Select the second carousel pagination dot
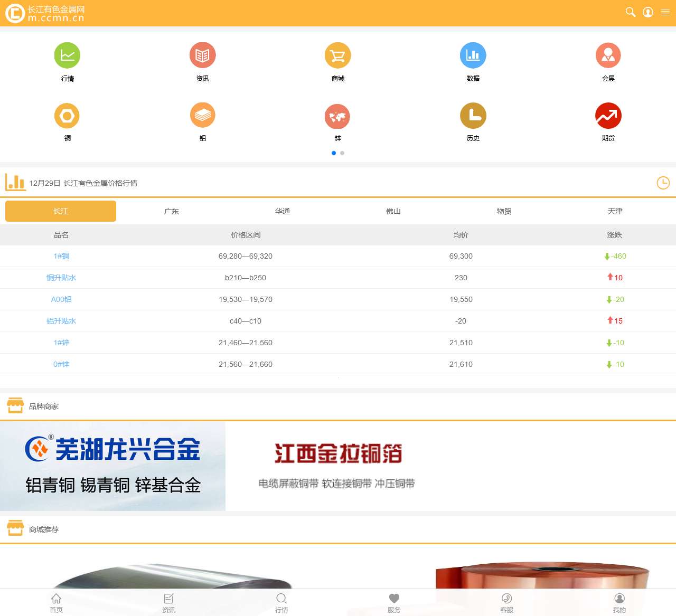This screenshot has width=676, height=616. coord(342,153)
